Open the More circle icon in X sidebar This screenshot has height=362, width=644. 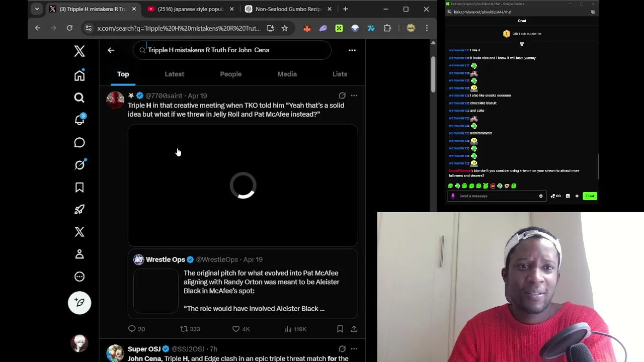click(x=79, y=277)
